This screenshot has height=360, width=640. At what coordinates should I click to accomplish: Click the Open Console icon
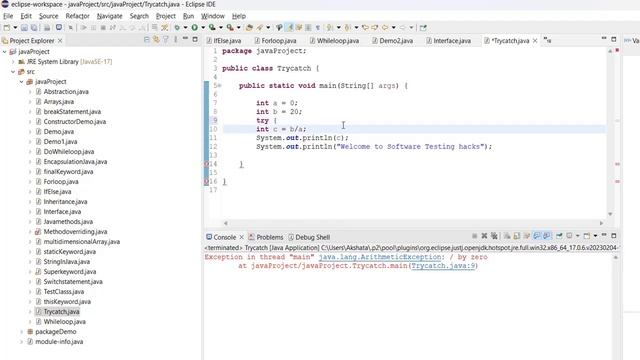(x=587, y=236)
